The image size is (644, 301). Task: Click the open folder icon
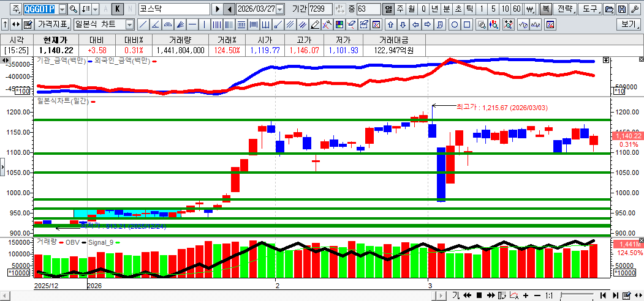609,9
